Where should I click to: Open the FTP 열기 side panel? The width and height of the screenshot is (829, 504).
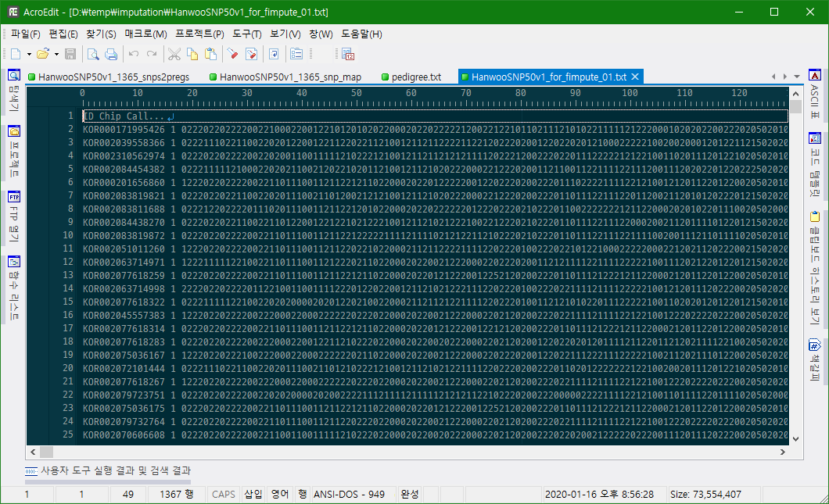click(14, 216)
